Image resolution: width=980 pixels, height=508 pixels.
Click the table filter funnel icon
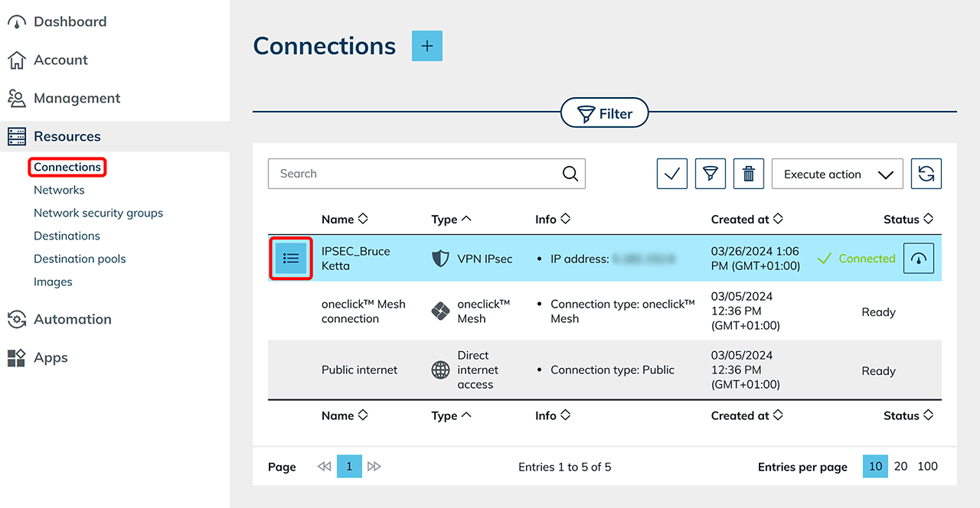[x=710, y=174]
